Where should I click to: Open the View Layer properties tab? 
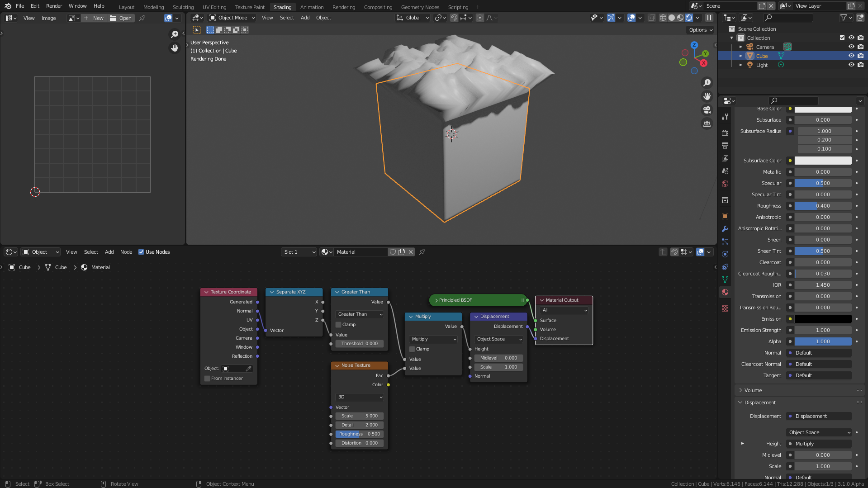[725, 158]
